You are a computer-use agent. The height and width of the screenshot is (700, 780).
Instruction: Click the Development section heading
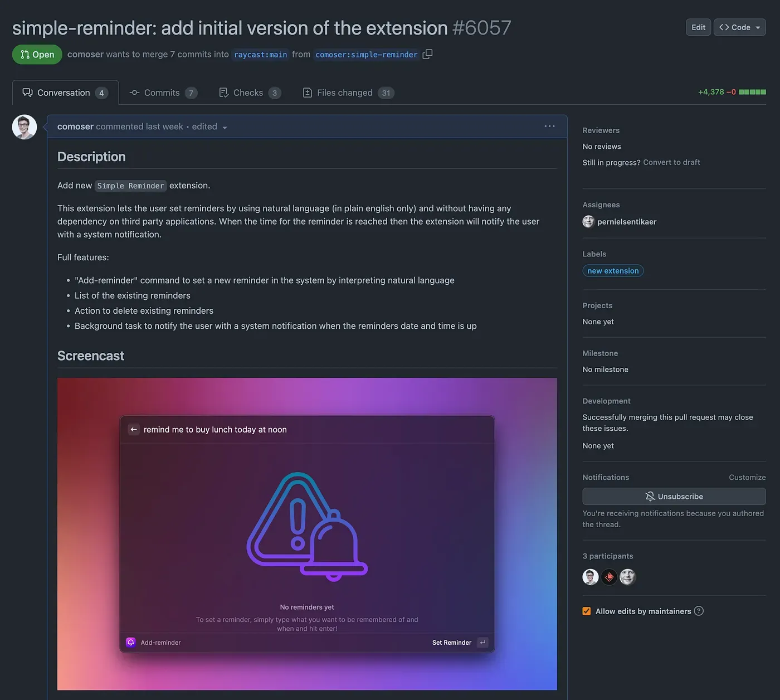click(607, 401)
